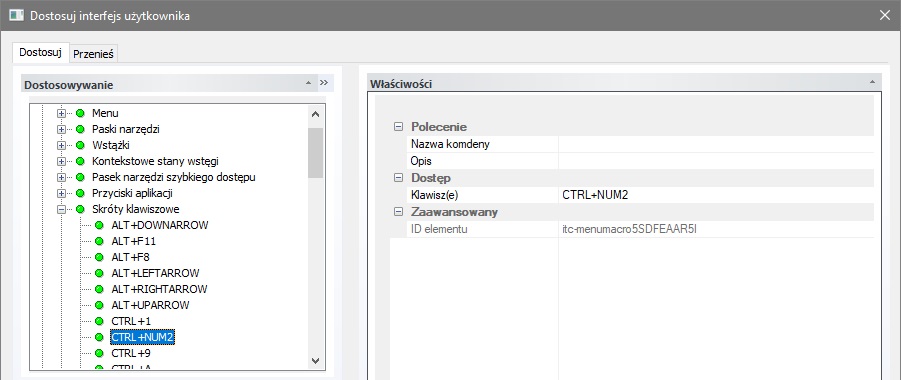Expand the Przyciski aplikacji node
The height and width of the screenshot is (380, 901).
[x=61, y=193]
